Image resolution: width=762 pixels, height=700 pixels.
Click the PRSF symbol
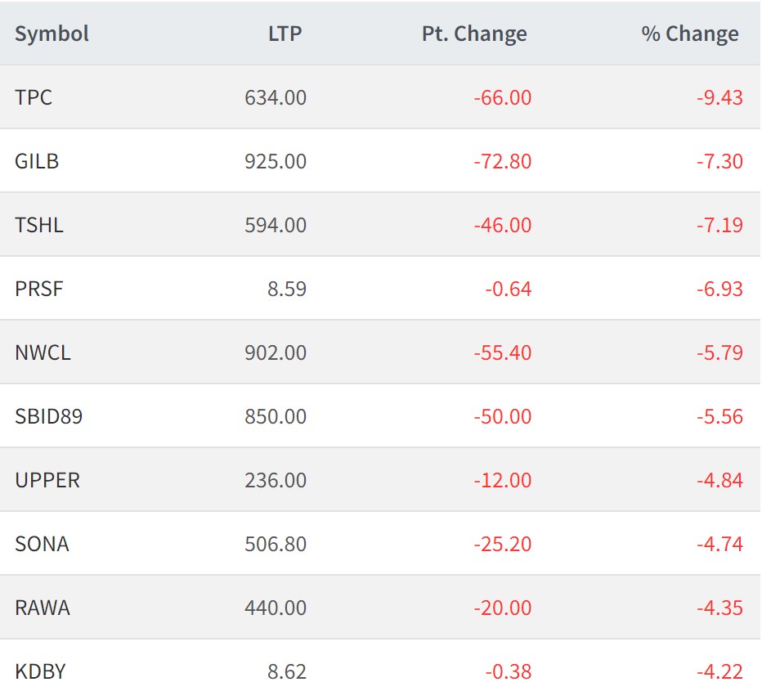coord(38,289)
